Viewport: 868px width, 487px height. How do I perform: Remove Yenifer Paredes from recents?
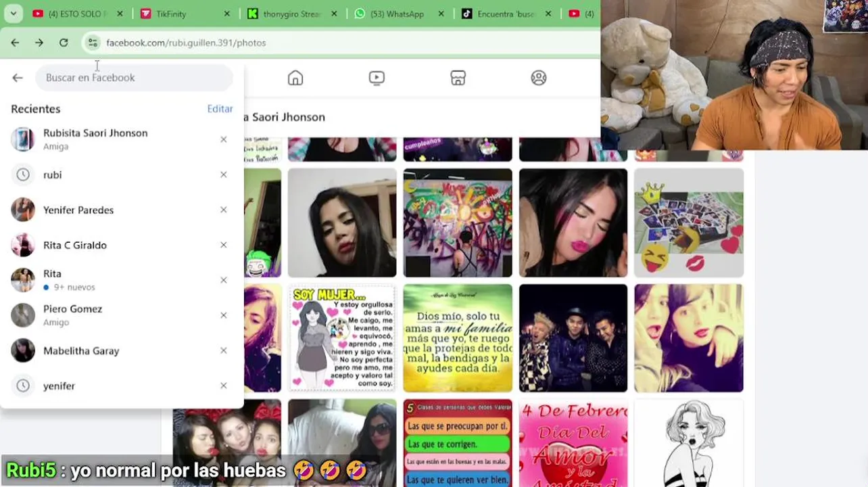coord(224,210)
